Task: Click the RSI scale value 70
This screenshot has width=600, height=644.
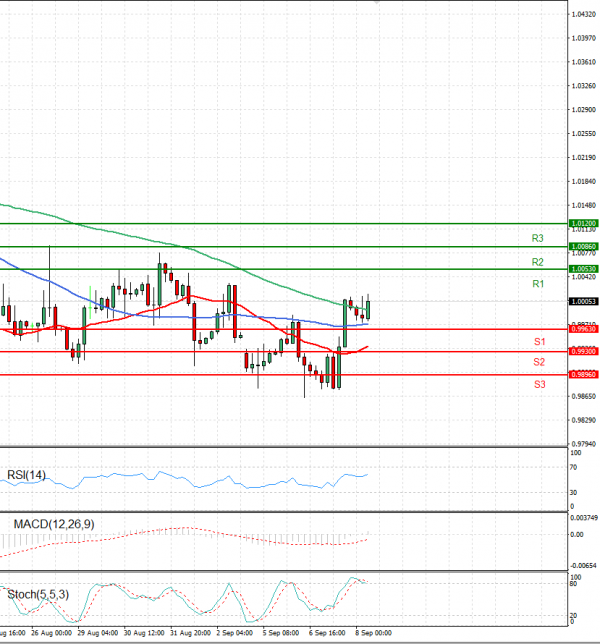Action: (x=574, y=467)
